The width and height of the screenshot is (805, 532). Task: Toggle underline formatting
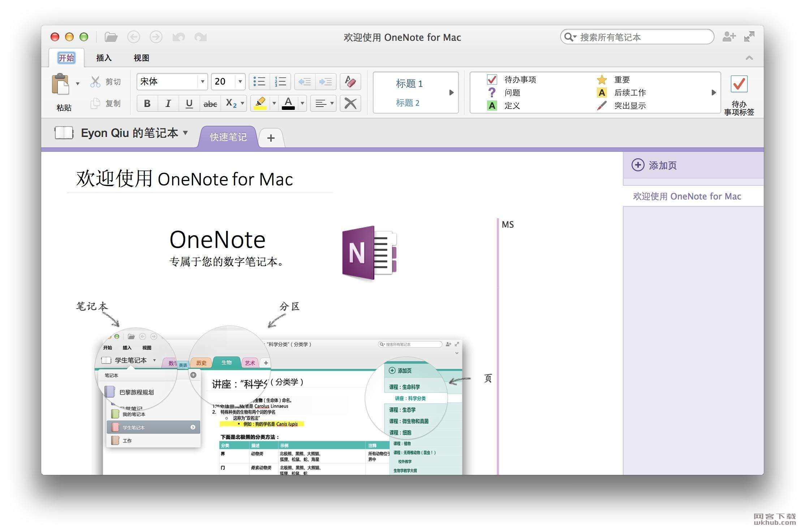click(x=189, y=103)
